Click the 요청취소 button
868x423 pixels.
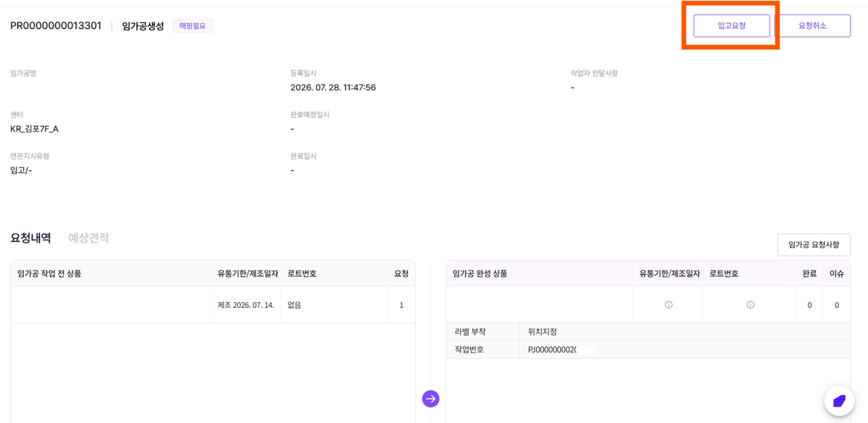(812, 26)
